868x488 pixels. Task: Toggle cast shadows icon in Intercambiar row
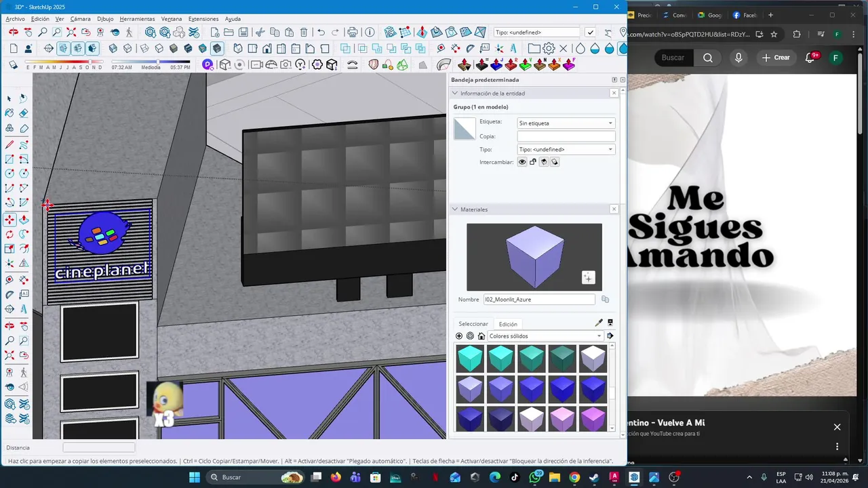[x=555, y=162]
